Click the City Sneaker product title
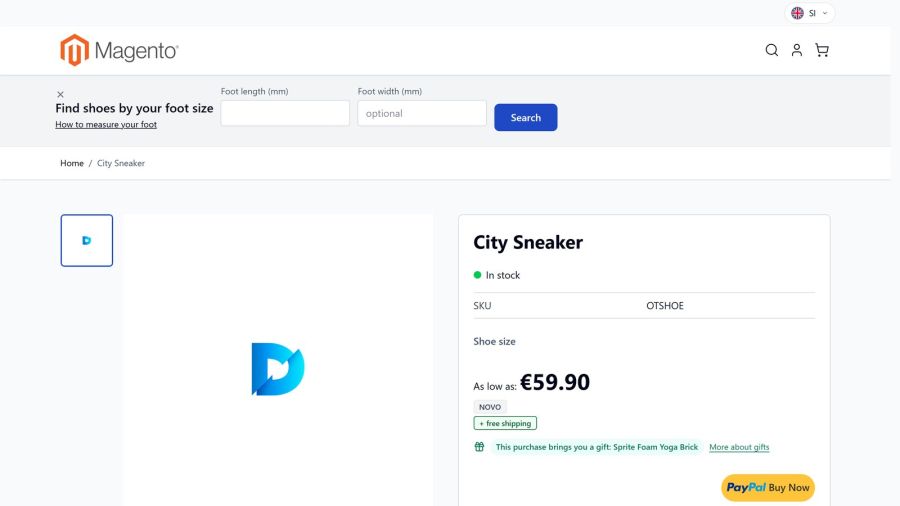 [x=528, y=242]
